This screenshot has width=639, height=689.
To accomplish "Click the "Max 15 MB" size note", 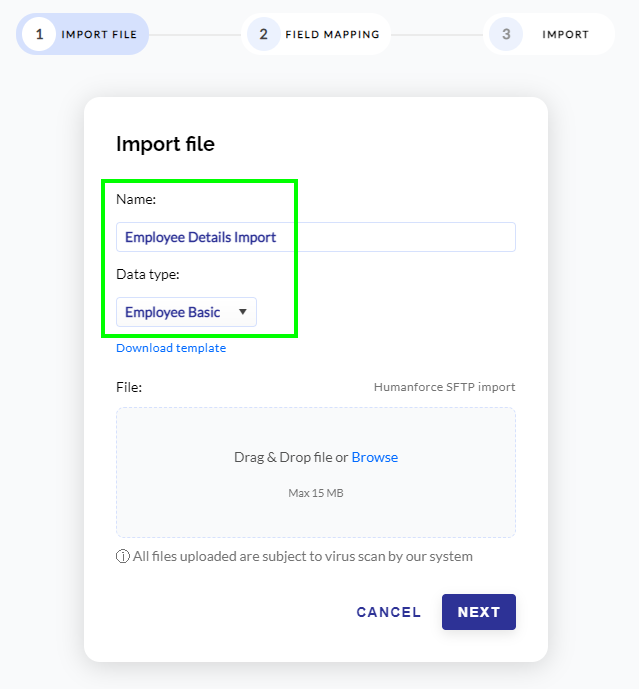I will (x=315, y=493).
